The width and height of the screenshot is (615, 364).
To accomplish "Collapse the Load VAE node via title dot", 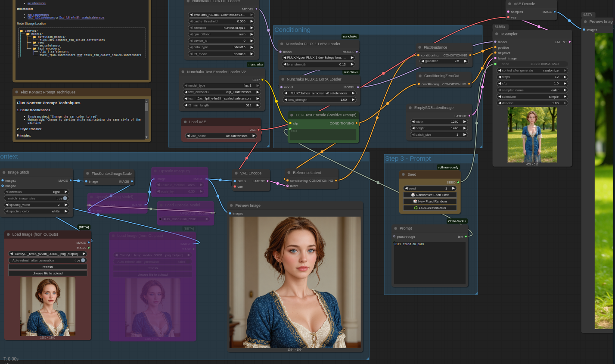I will click(x=185, y=122).
